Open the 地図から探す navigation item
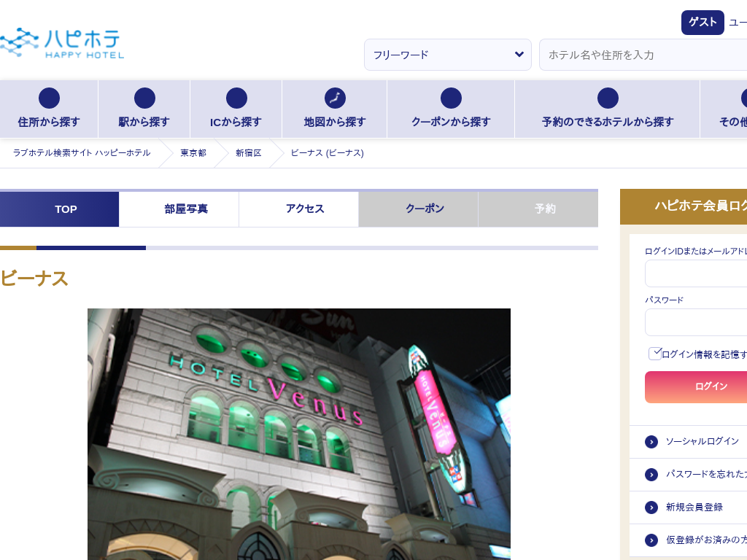The height and width of the screenshot is (560, 747). pyautogui.click(x=335, y=109)
